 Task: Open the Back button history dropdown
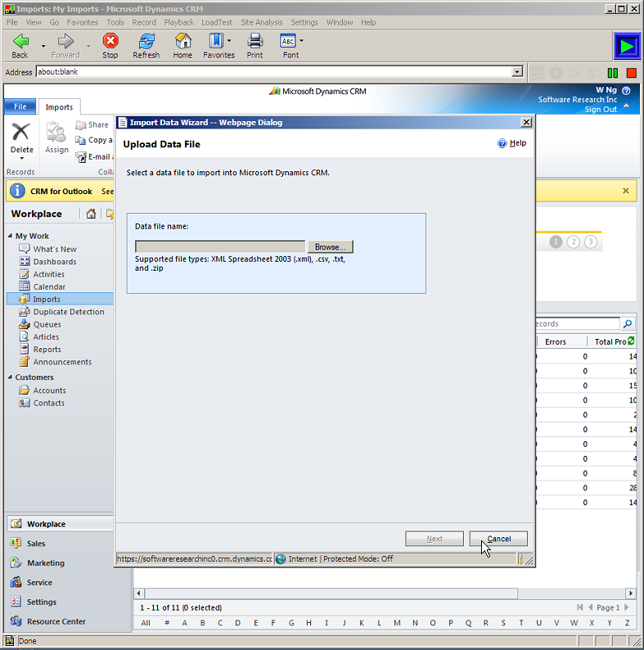click(x=43, y=46)
